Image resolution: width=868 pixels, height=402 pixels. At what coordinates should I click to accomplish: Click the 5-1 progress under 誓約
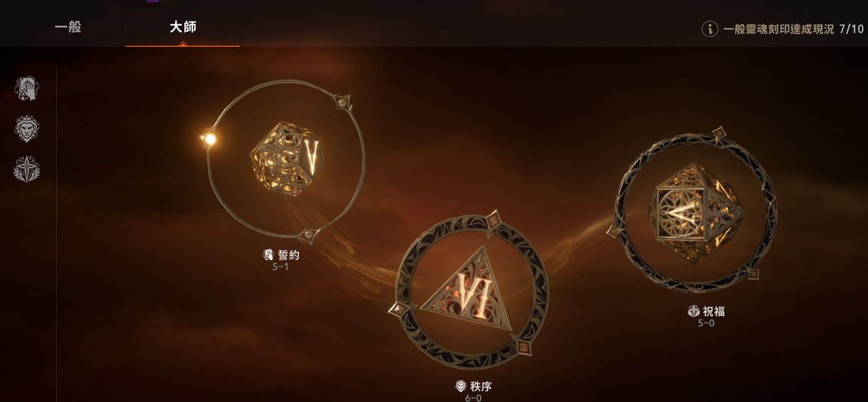coord(281,267)
